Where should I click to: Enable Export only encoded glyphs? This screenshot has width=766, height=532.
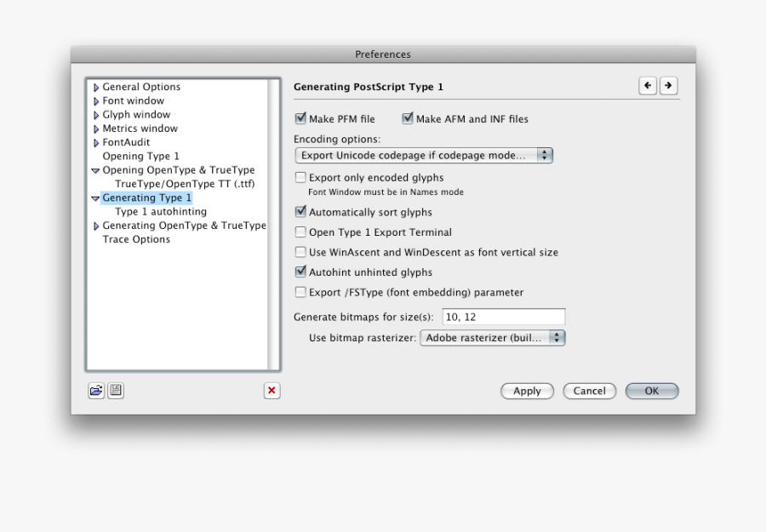point(300,178)
